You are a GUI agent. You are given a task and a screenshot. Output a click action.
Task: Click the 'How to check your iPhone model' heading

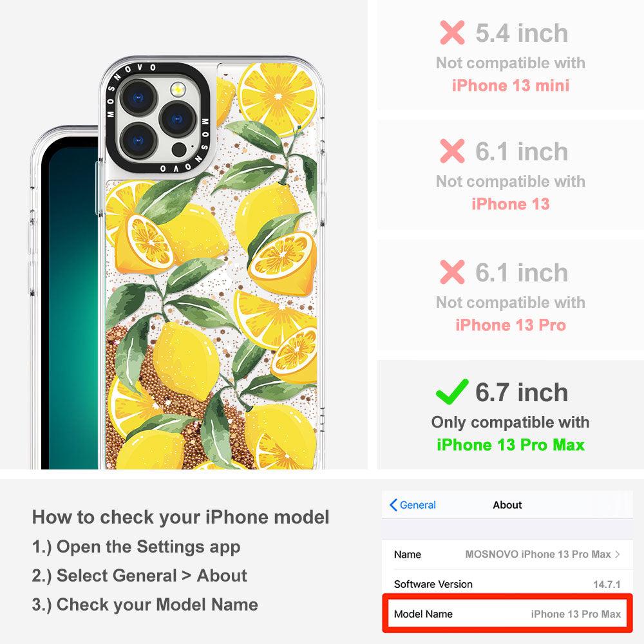point(181,516)
